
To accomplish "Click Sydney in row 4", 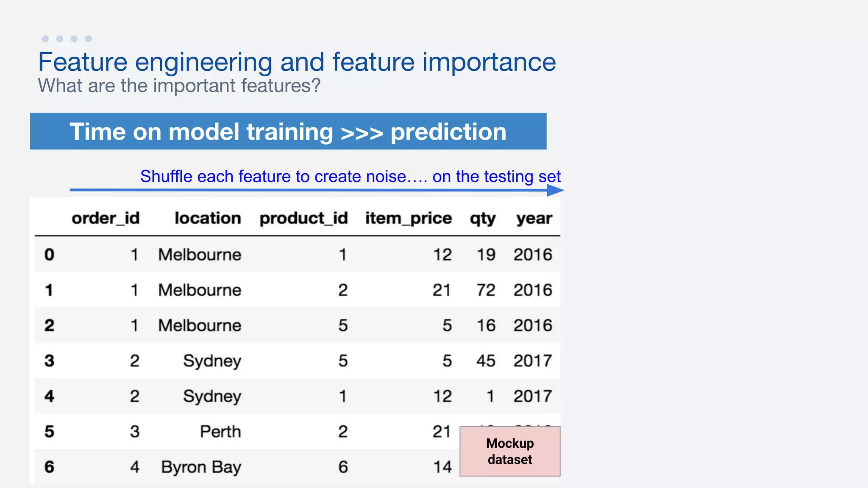I will [x=212, y=397].
